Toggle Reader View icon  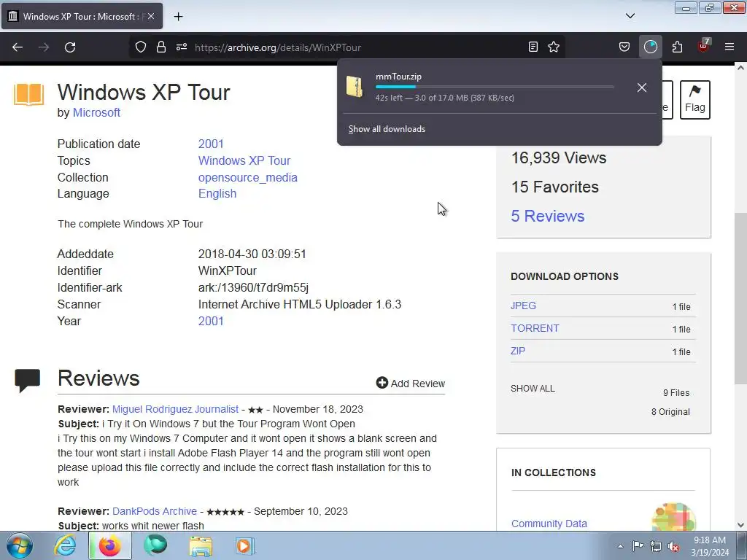533,47
